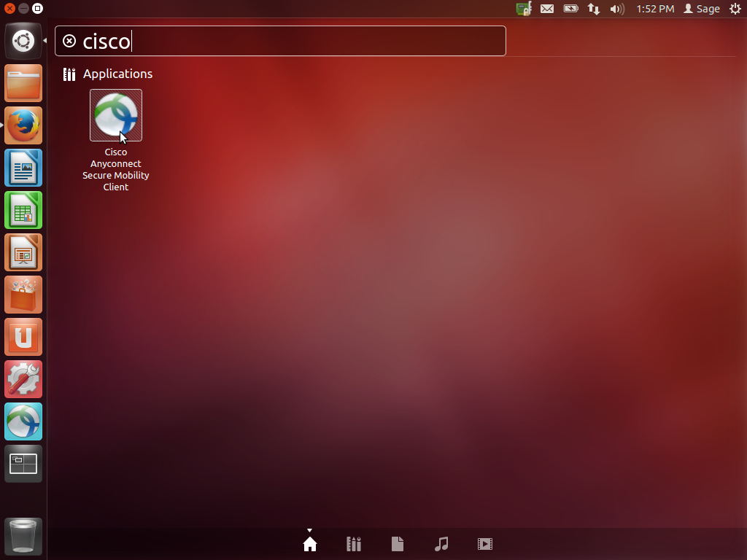Open the battery indicator menu
This screenshot has width=747, height=560.
pyautogui.click(x=570, y=9)
